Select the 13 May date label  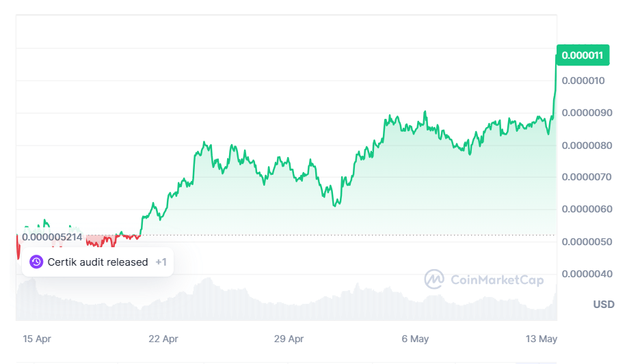pyautogui.click(x=541, y=339)
